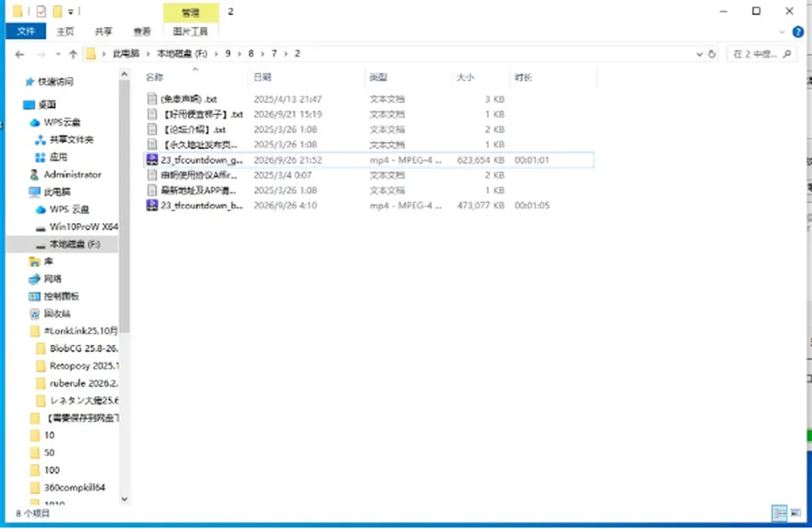Click the 【论坛介绍】.txt file icon
The width and height of the screenshot is (812, 529).
coord(151,129)
